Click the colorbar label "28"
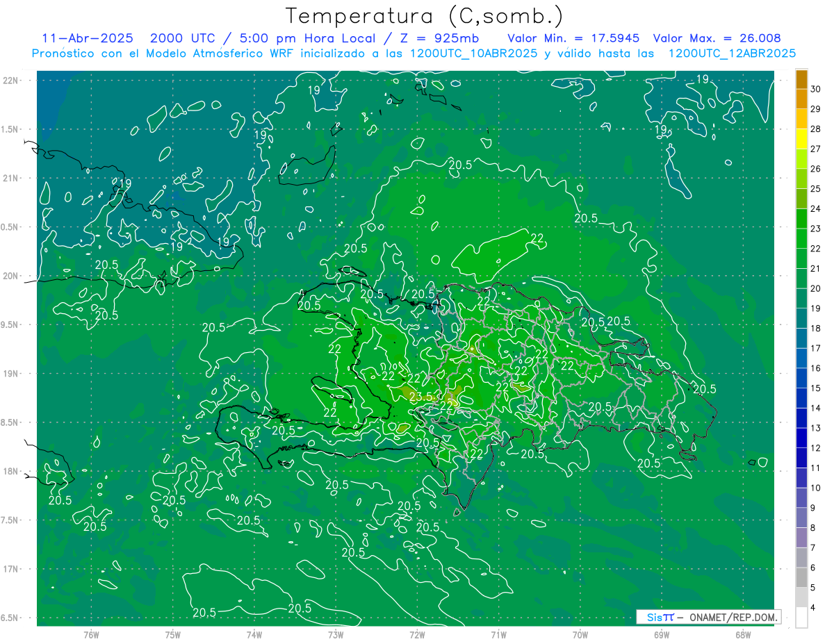Screen dimensions: 834x644 pos(816,129)
